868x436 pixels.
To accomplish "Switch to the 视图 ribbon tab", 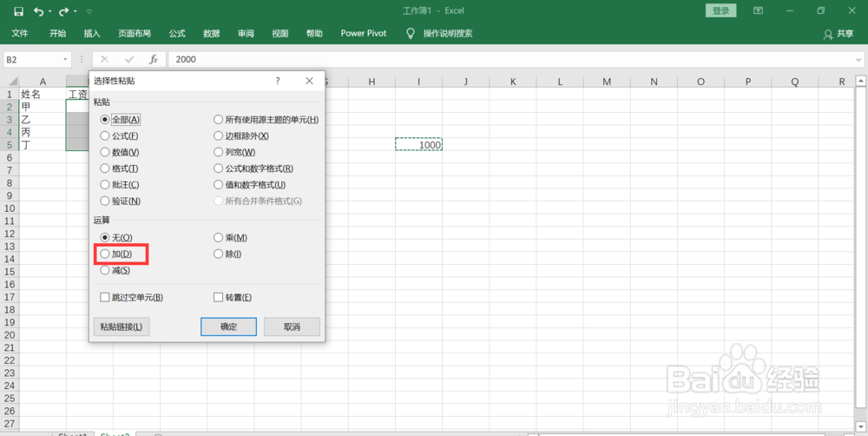I will (280, 33).
